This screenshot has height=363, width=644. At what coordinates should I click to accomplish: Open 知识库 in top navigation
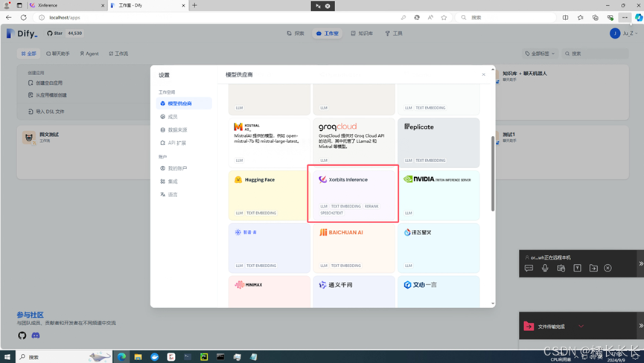[x=361, y=33]
